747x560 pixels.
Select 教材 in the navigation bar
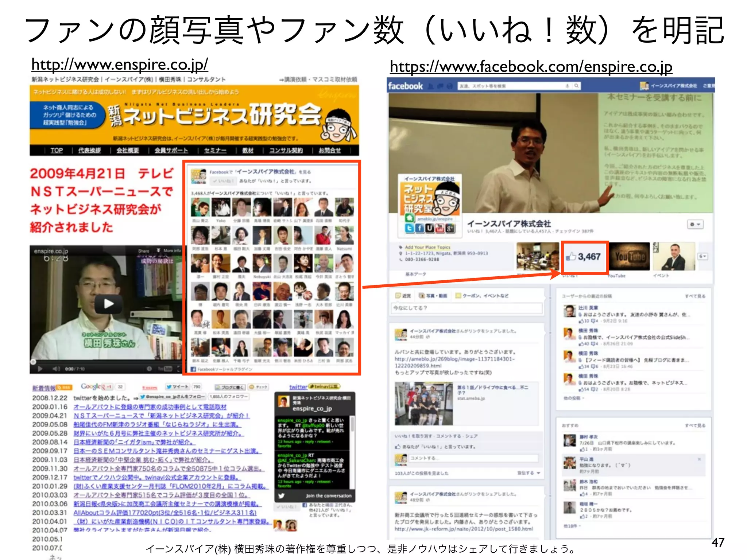click(248, 150)
